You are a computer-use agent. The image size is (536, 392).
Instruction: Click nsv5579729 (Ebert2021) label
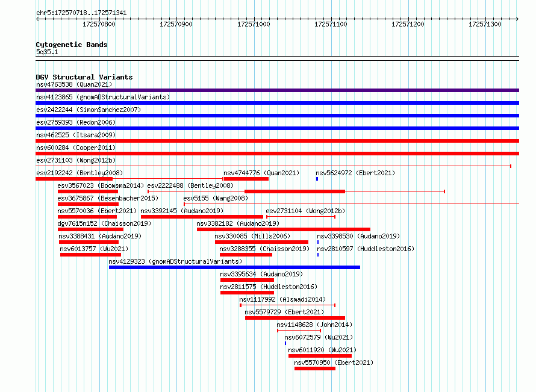pos(284,312)
